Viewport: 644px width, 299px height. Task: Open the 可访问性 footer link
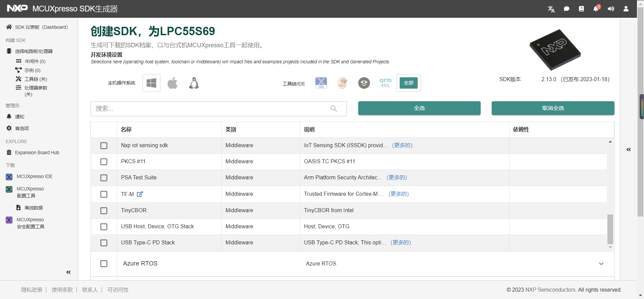click(118, 290)
